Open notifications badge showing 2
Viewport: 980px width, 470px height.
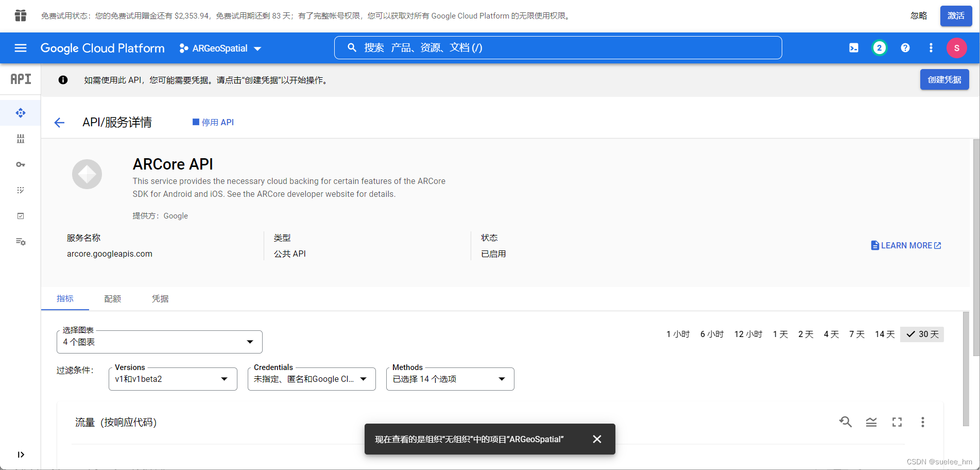[880, 48]
